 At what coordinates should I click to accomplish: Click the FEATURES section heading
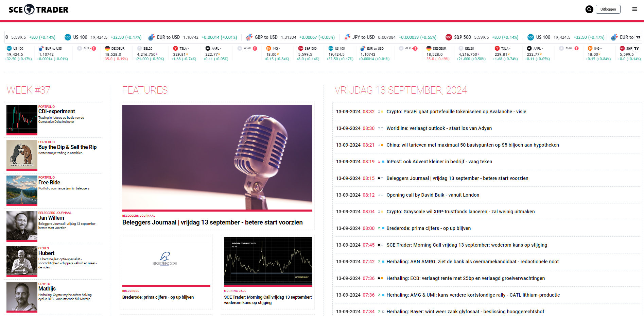pos(145,90)
